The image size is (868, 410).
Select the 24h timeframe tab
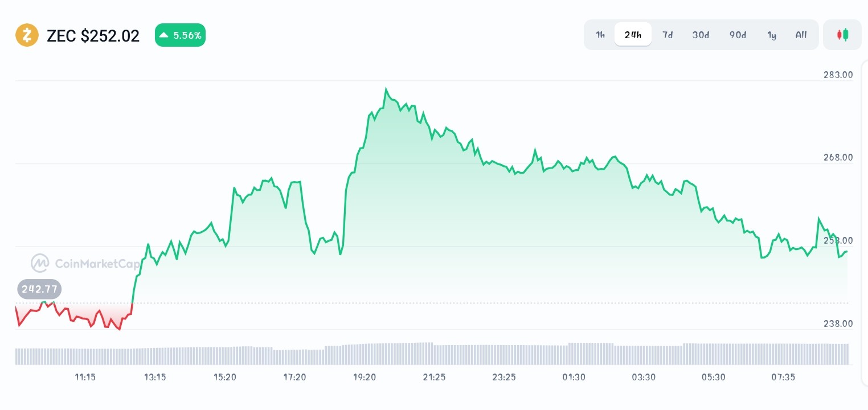click(633, 35)
